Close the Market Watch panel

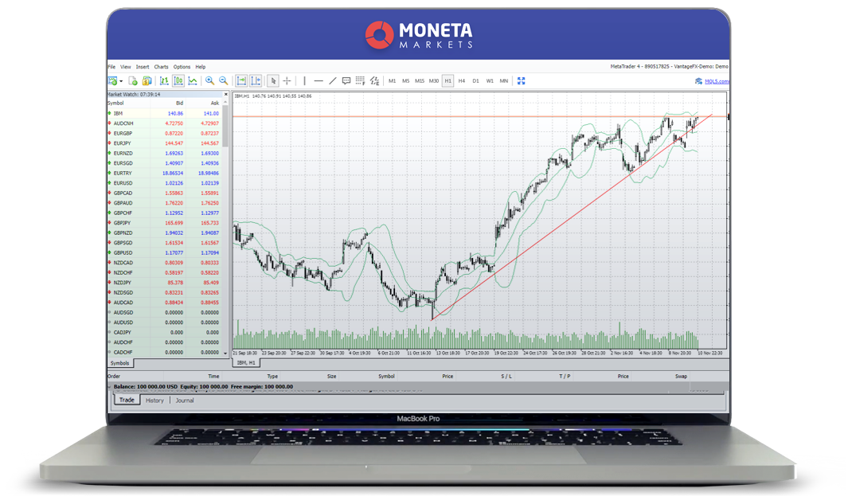pos(226,94)
